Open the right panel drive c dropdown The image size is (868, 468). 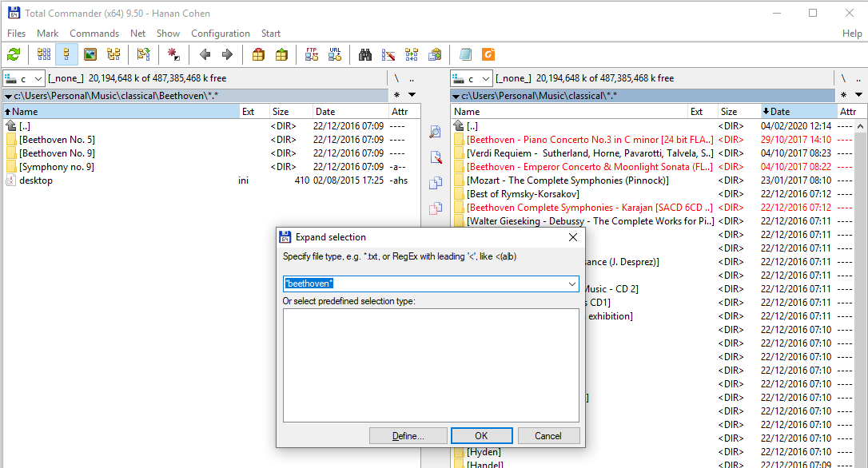tap(471, 78)
